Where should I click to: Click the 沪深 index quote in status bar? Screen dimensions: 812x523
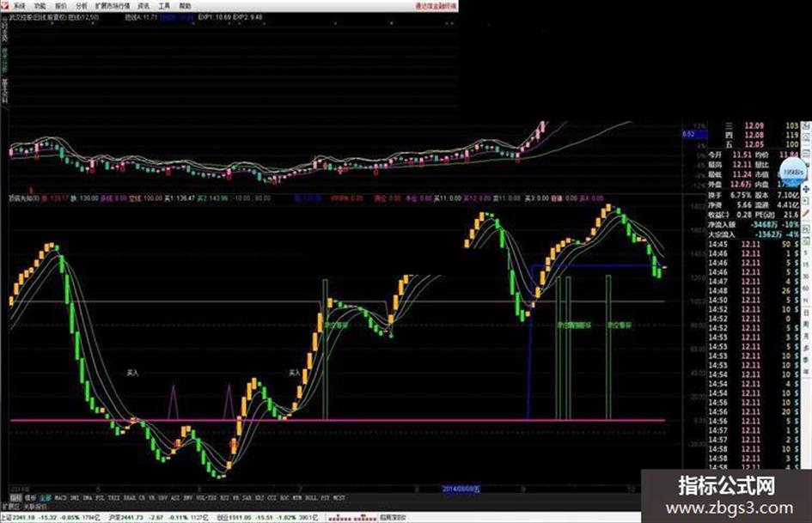point(158,517)
